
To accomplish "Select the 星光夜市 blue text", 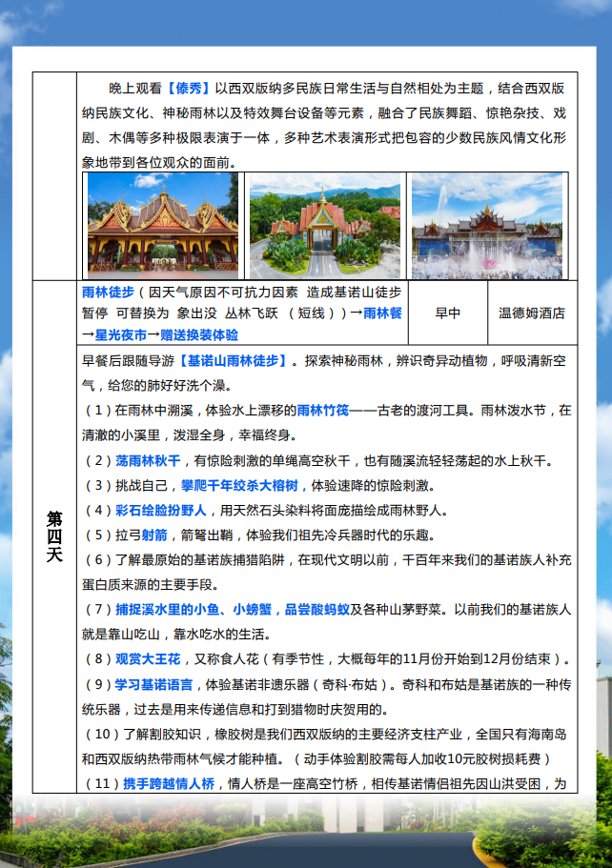I will click(120, 334).
